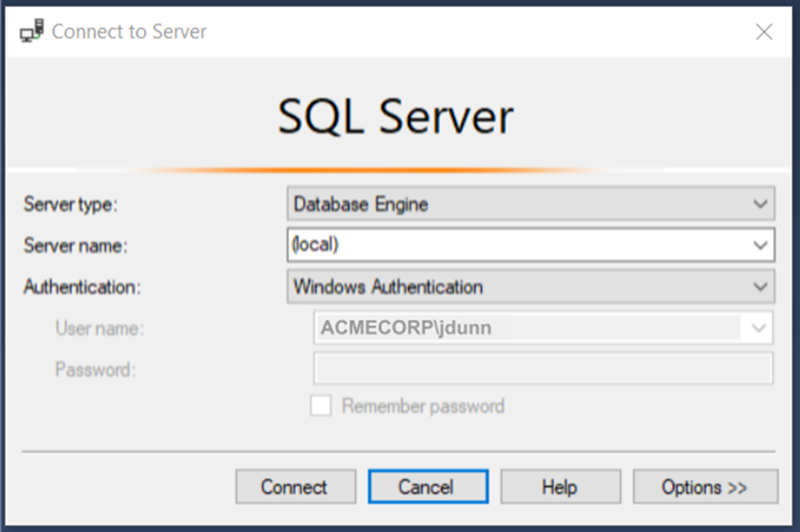800x532 pixels.
Task: Select the Database Engine combo box text
Action: point(361,204)
